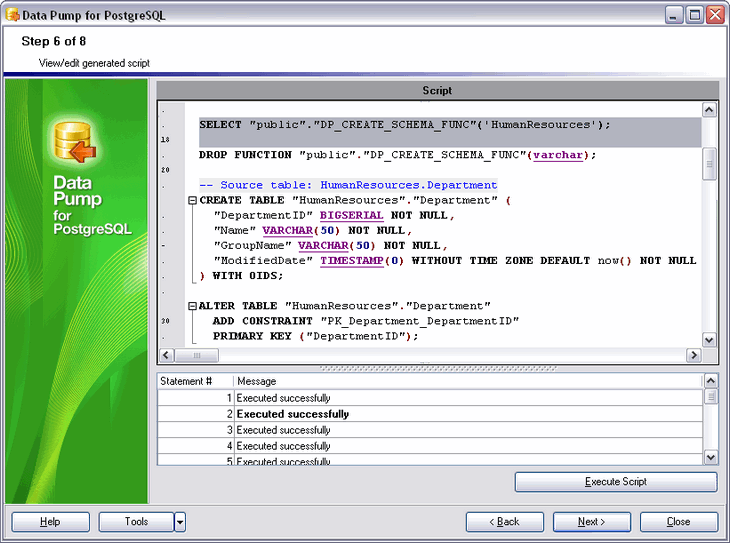Collapse the ALTER TABLE code block
Screen dimensions: 730x543
192,306
